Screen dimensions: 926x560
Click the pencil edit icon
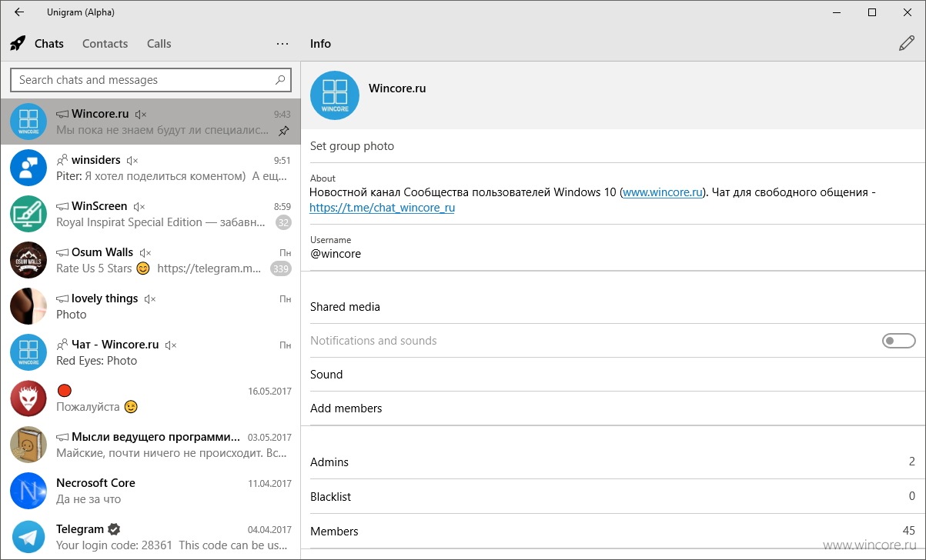(907, 43)
